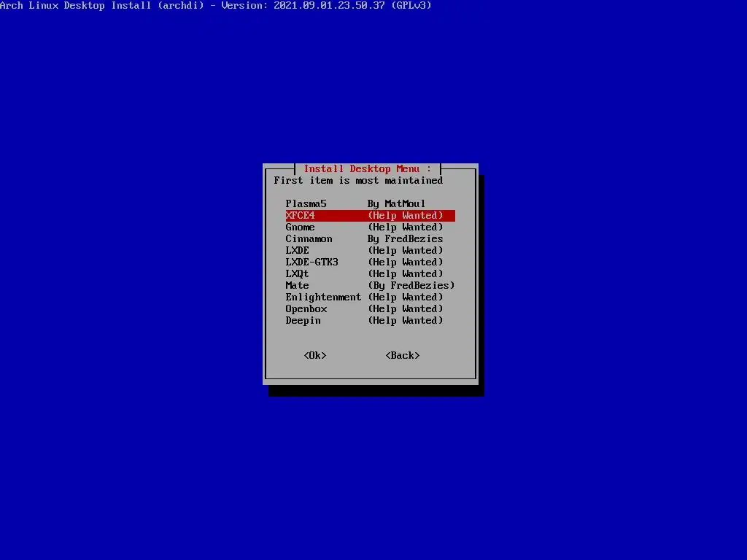Pick the Mate desktop entry

coord(370,286)
